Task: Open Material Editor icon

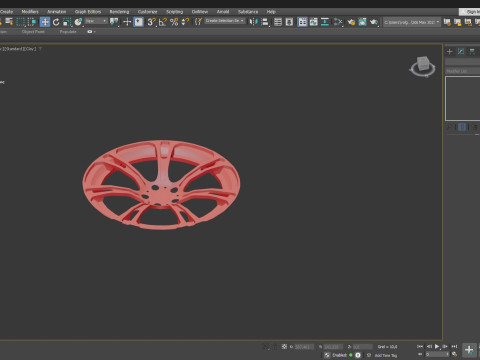Action: pyautogui.click(x=338, y=22)
